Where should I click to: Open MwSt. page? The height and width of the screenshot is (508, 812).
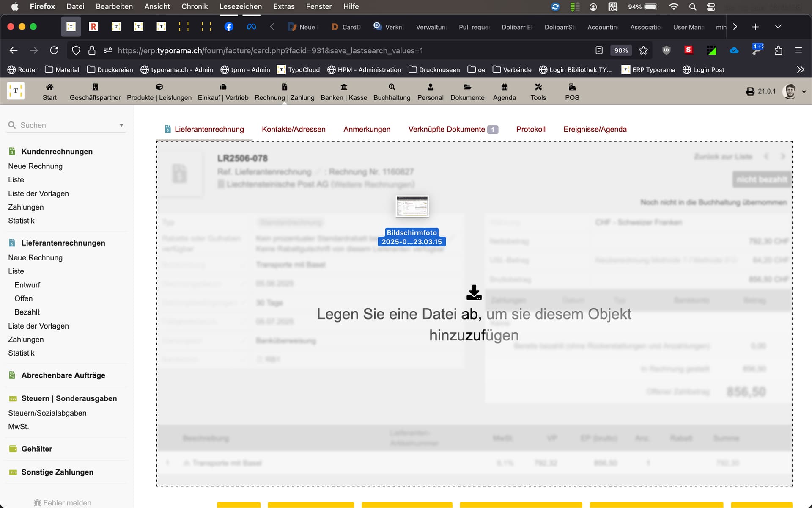point(19,427)
